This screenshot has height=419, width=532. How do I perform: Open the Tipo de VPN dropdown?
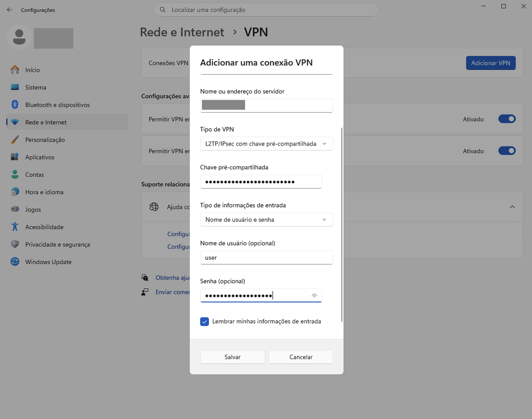(266, 144)
